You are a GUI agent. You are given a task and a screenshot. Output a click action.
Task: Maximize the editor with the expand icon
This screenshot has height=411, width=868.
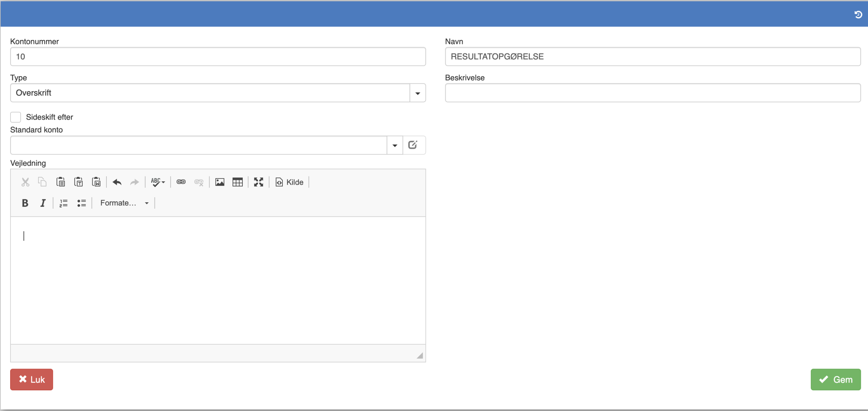click(259, 182)
